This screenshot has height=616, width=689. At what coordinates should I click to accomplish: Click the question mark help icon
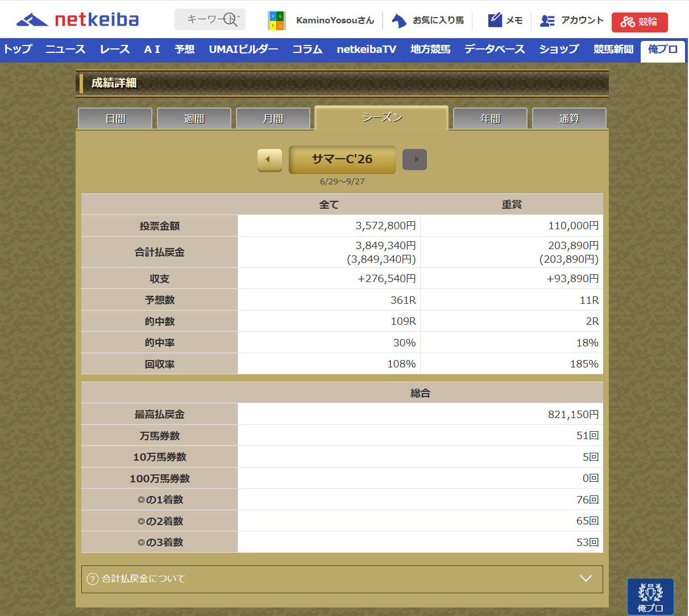93,579
